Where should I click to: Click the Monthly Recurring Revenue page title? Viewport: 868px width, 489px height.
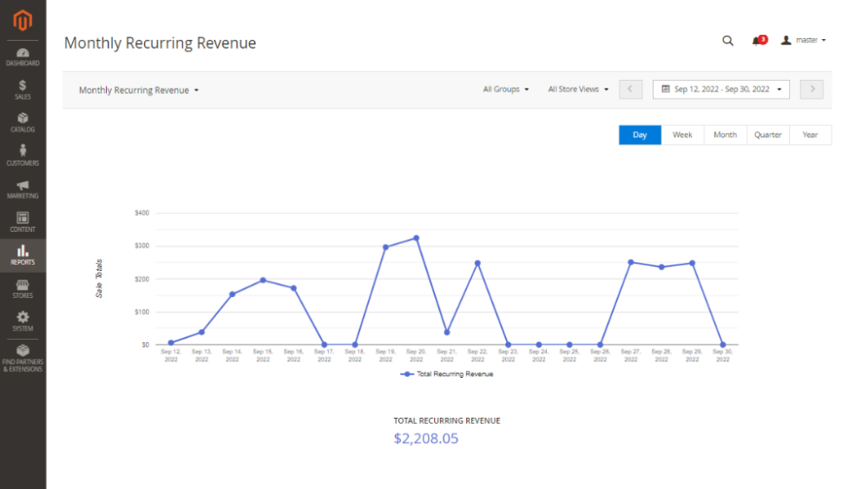160,43
